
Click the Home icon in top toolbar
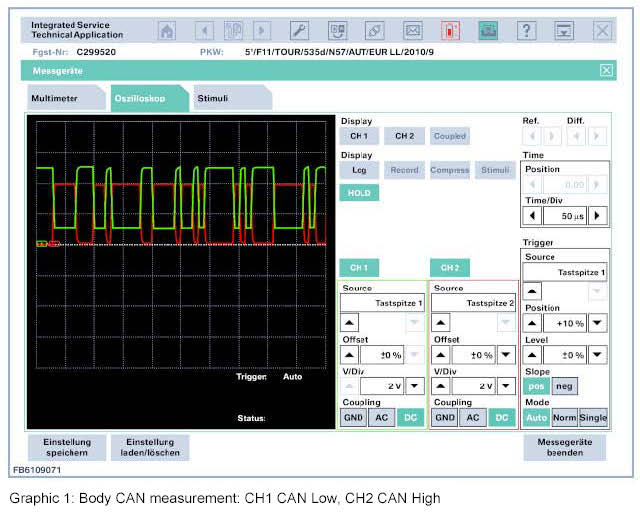tap(167, 30)
